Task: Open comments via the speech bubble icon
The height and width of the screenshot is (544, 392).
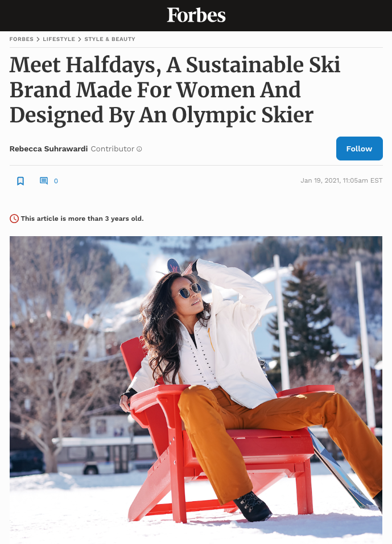Action: pyautogui.click(x=44, y=181)
